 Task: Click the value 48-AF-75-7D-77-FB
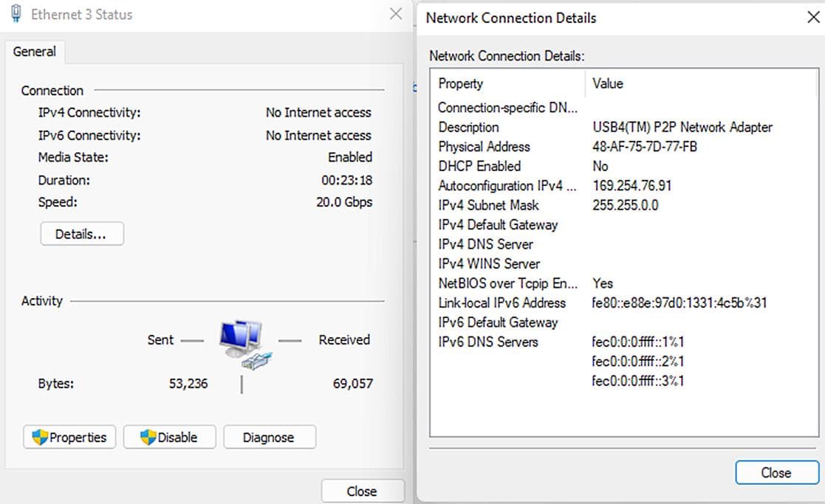pos(645,147)
